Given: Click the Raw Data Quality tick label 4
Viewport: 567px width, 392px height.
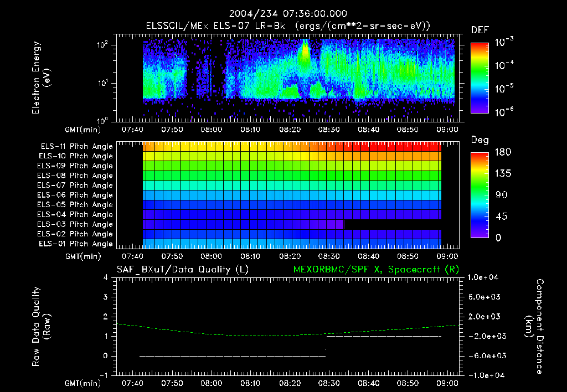Looking at the screenshot, I should [x=106, y=278].
